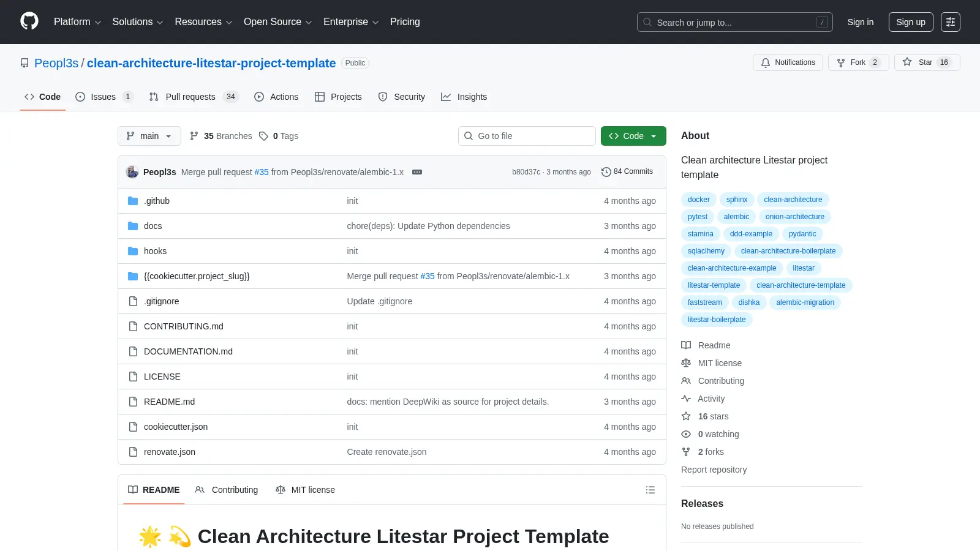Click the Go to file search box

coord(527,136)
